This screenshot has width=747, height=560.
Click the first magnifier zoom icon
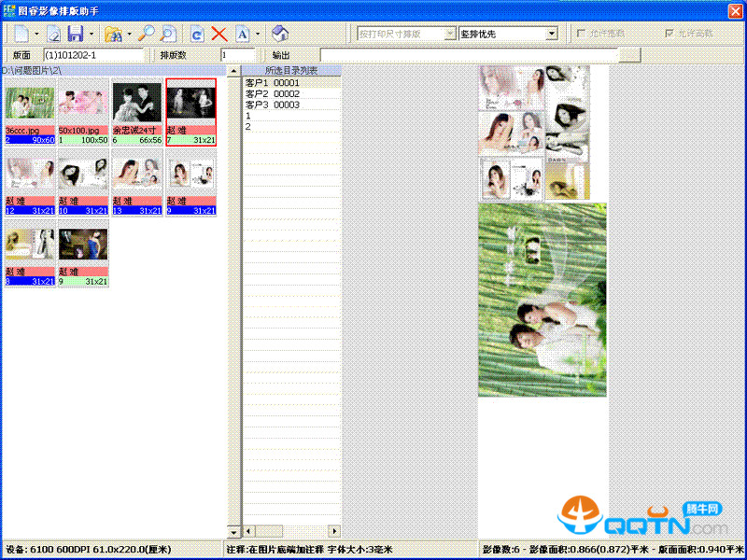point(147,34)
